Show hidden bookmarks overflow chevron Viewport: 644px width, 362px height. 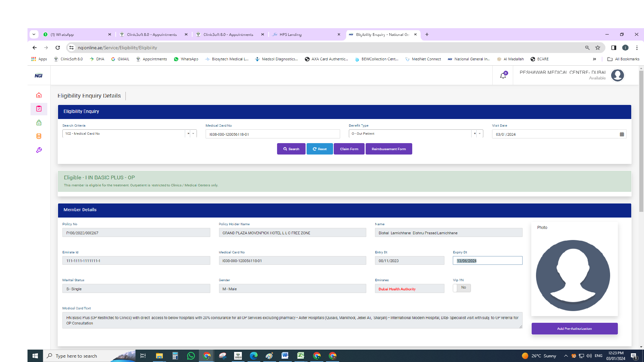click(x=594, y=59)
